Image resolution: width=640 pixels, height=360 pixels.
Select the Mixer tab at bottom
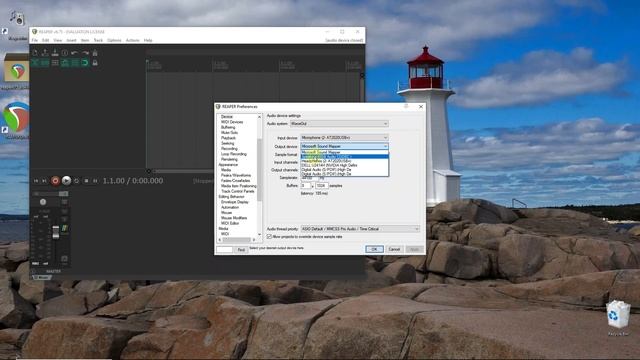pos(42,277)
